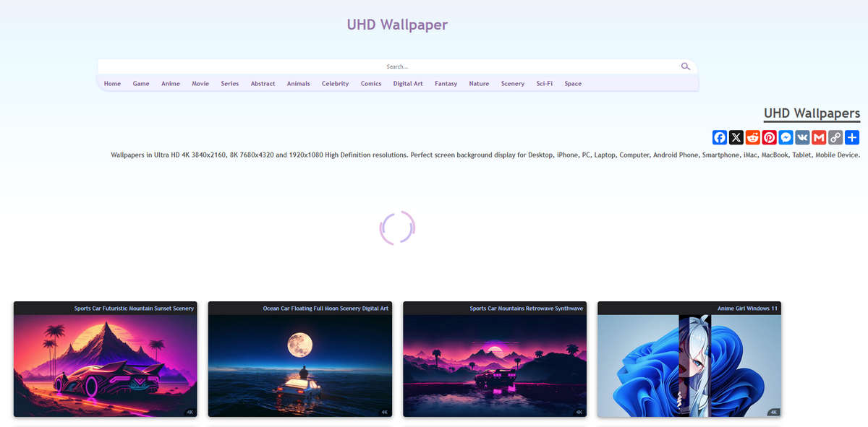Share page on Reddit
The width and height of the screenshot is (868, 427).
point(753,137)
